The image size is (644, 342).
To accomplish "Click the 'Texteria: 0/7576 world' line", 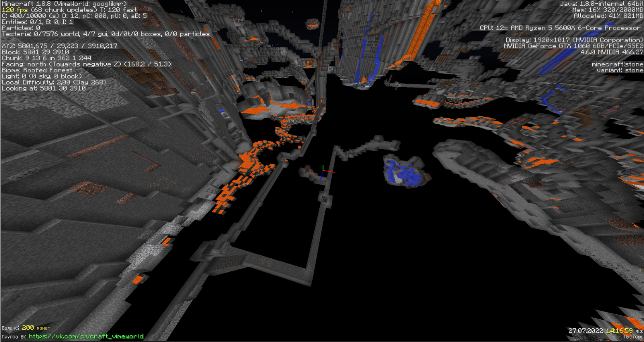I will click(105, 34).
